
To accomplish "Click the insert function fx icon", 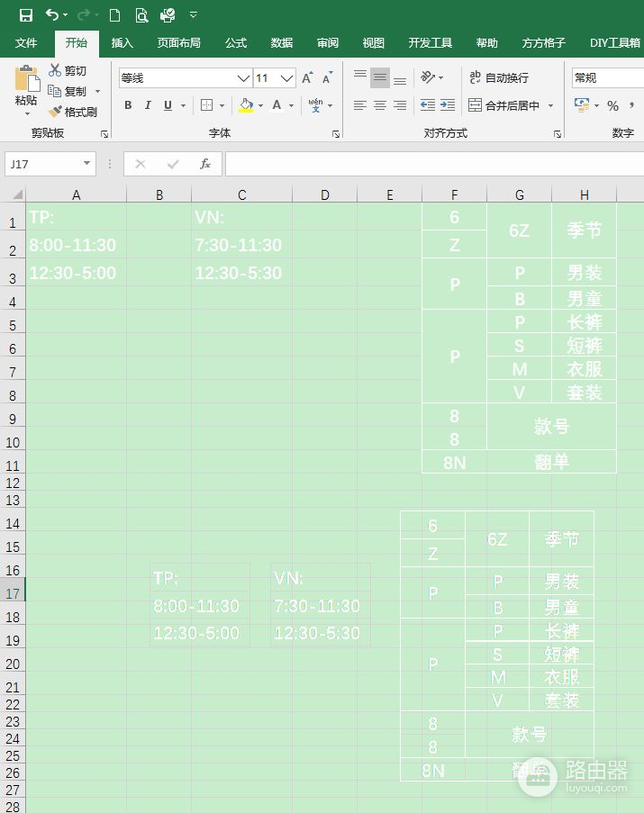I will (x=205, y=164).
